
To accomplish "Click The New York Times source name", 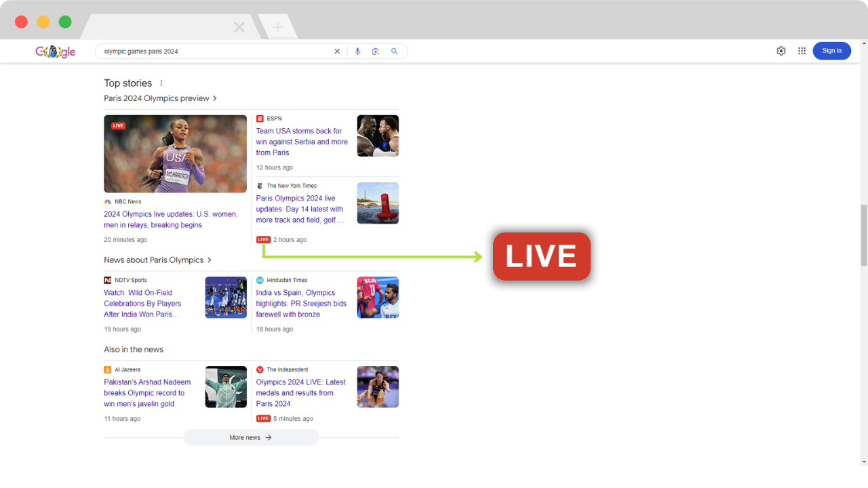I will click(292, 186).
